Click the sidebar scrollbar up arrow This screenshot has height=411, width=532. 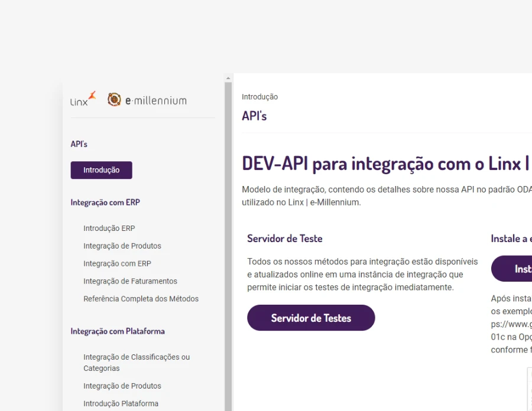pyautogui.click(x=229, y=77)
